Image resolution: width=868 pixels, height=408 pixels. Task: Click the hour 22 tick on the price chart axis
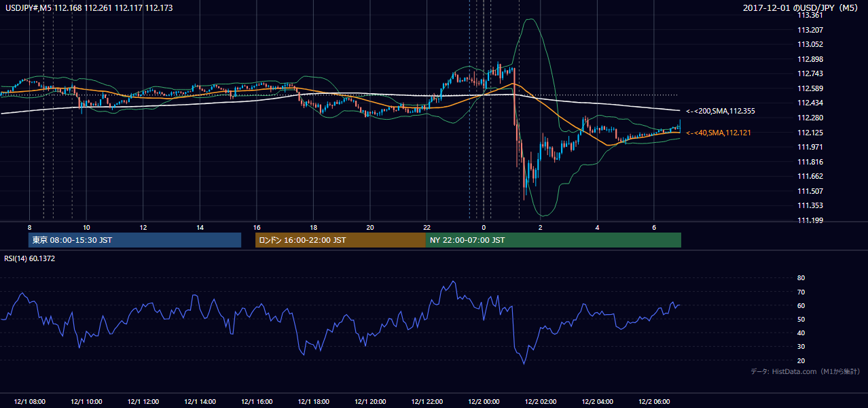click(x=427, y=227)
